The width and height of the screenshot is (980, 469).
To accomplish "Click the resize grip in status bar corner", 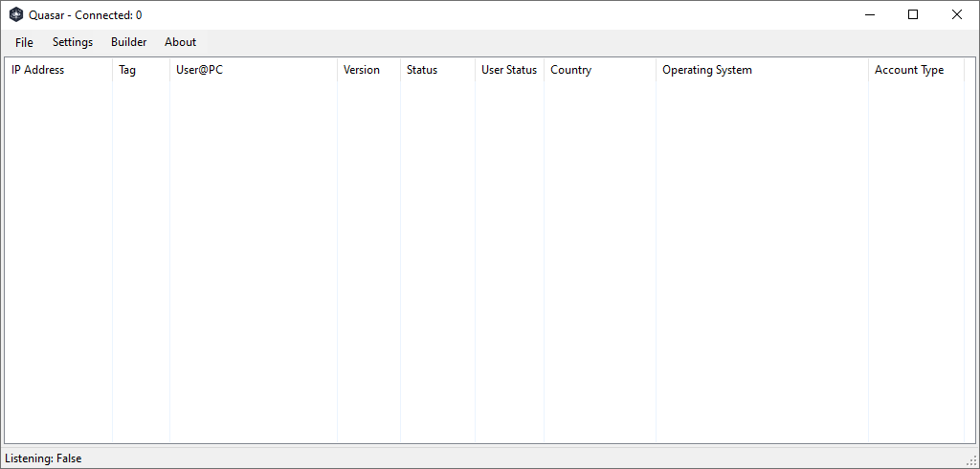I will click(x=971, y=461).
